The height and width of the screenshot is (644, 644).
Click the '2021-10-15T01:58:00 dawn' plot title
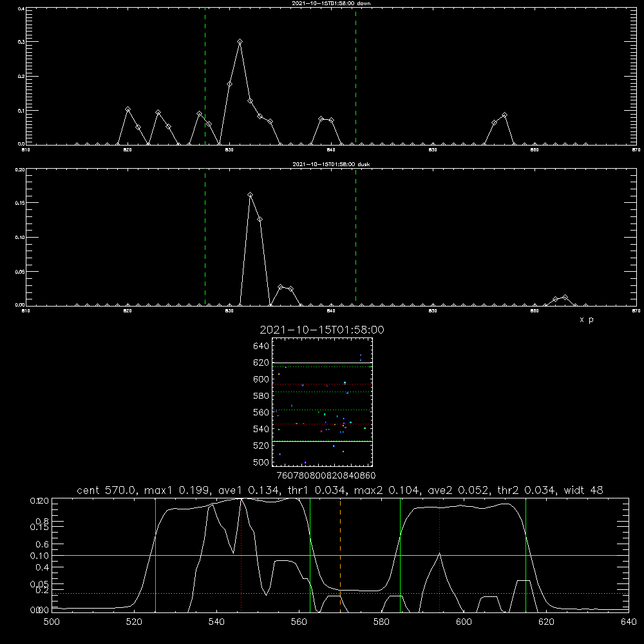[331, 3]
